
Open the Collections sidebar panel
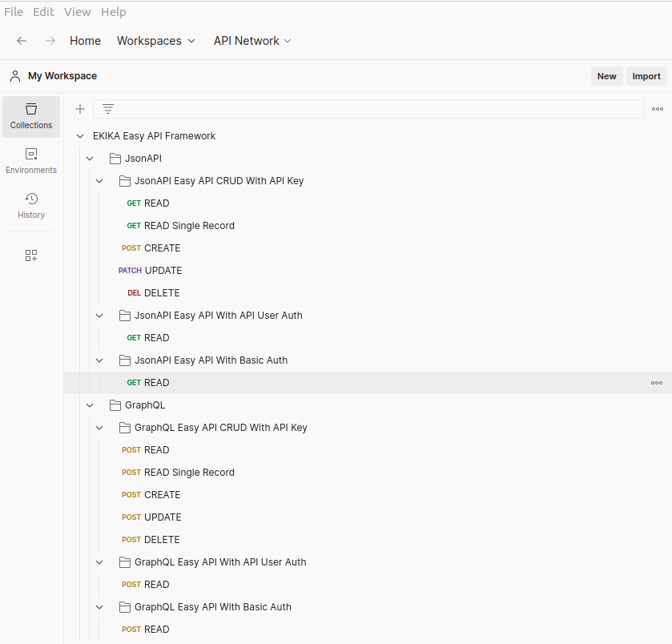coord(31,116)
